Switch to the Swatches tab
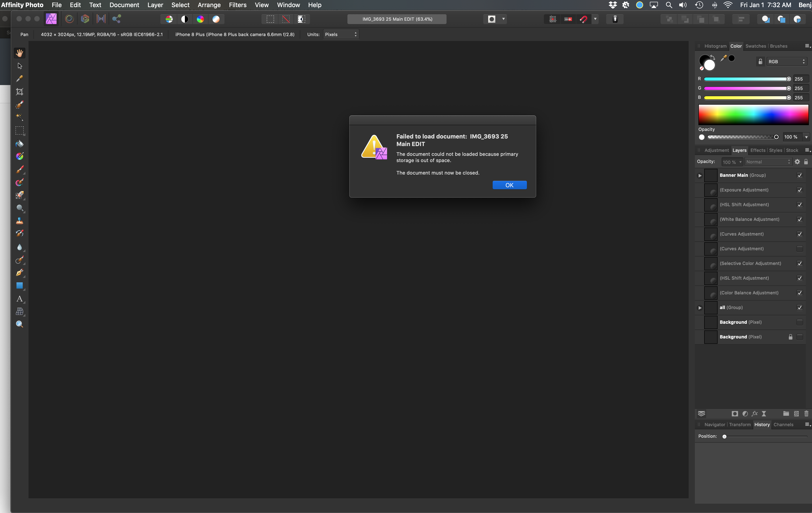This screenshot has height=513, width=812. 756,46
